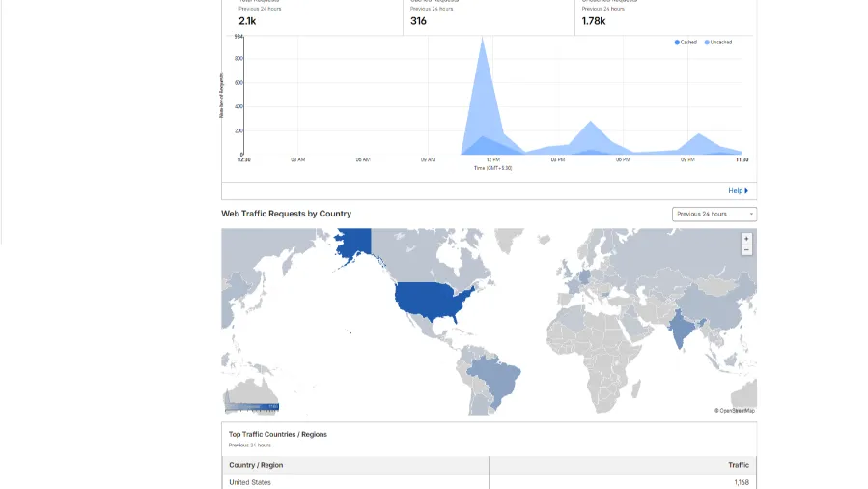
Task: Click the 316 cached requests value
Action: (x=418, y=21)
